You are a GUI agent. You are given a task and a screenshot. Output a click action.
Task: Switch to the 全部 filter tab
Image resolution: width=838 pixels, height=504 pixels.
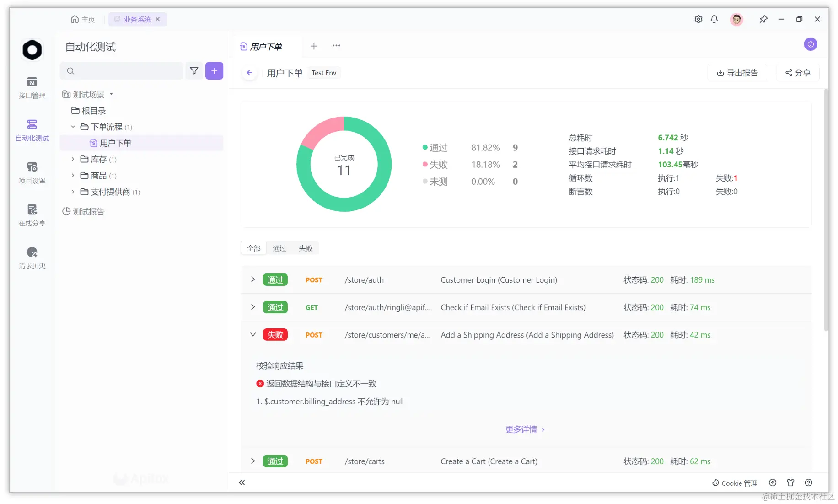point(254,248)
